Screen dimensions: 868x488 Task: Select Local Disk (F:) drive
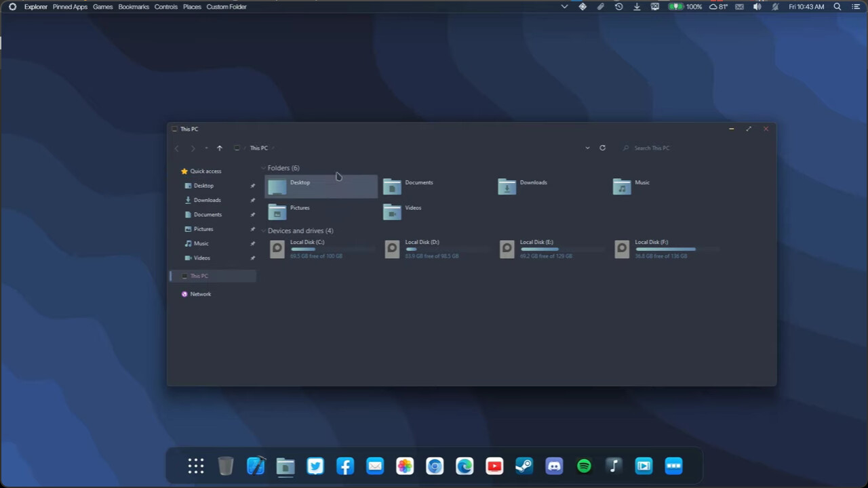pos(665,249)
